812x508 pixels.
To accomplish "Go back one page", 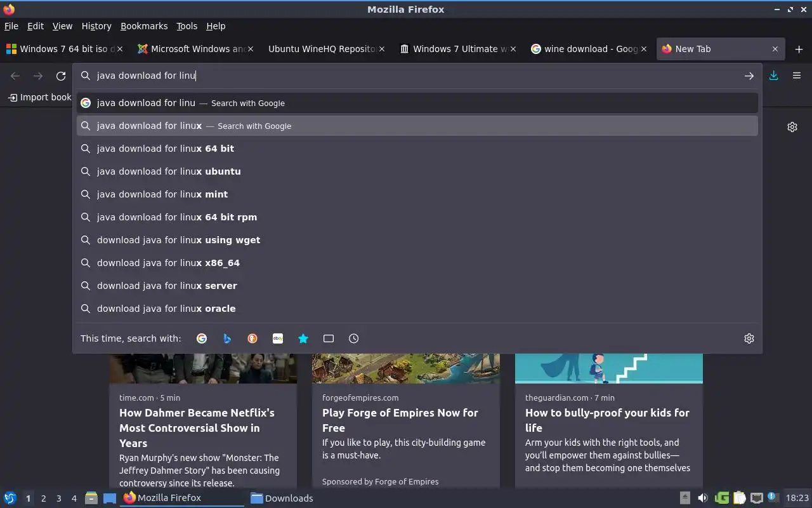I will point(15,76).
